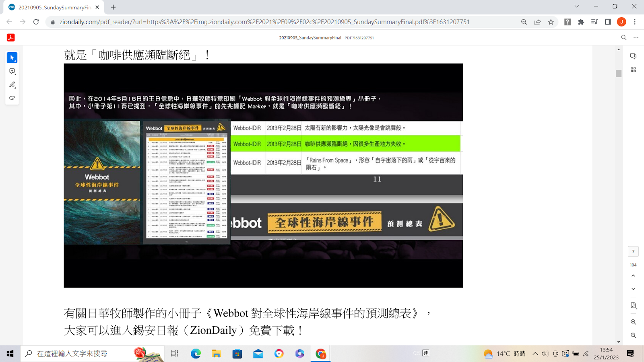Edit the current page number 7 field
Screen dimensions: 644x362
(633, 251)
